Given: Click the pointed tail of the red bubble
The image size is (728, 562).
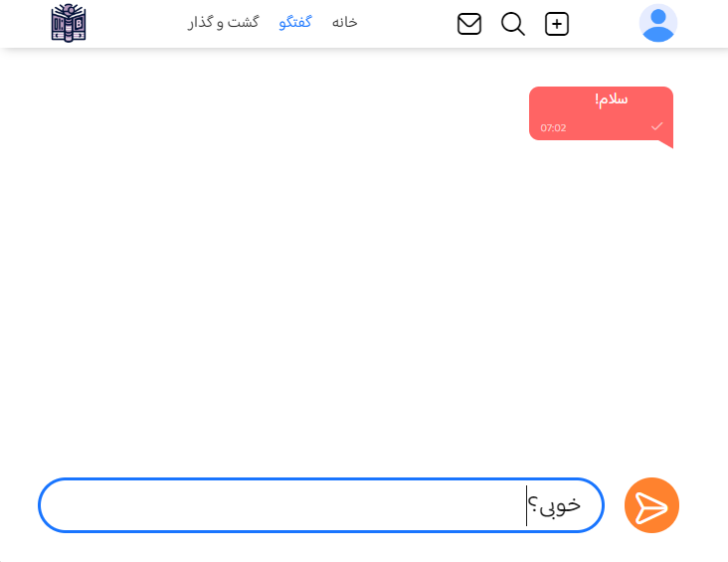Looking at the screenshot, I should point(666,143).
